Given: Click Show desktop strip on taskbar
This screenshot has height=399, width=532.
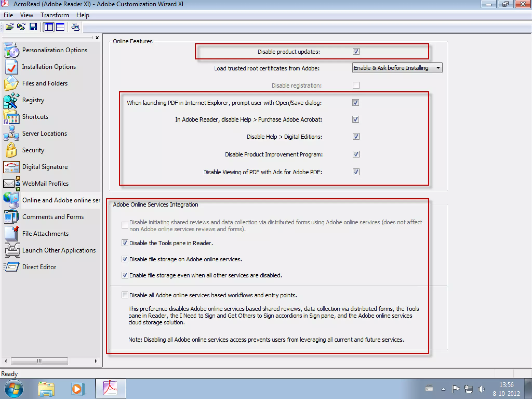Looking at the screenshot, I should 528,389.
